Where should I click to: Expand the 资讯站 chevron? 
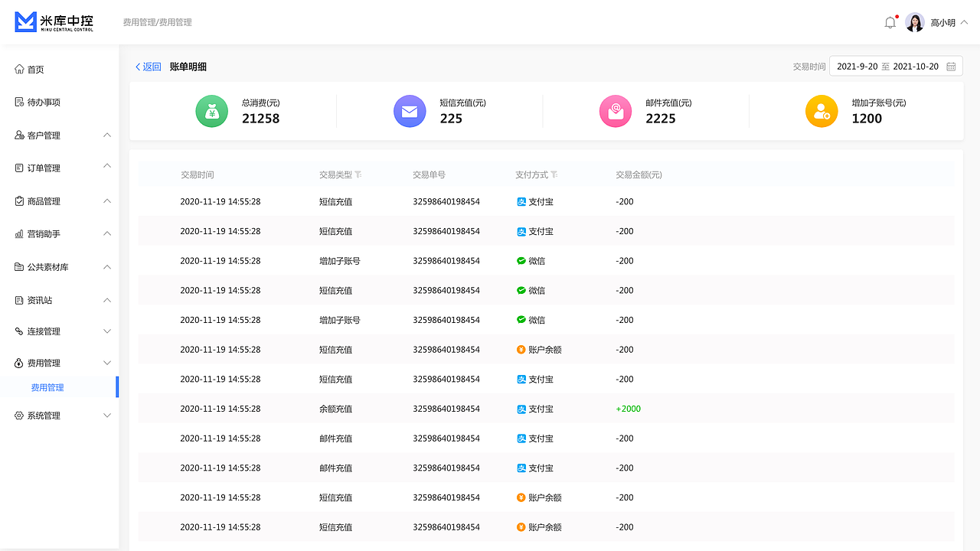click(107, 300)
